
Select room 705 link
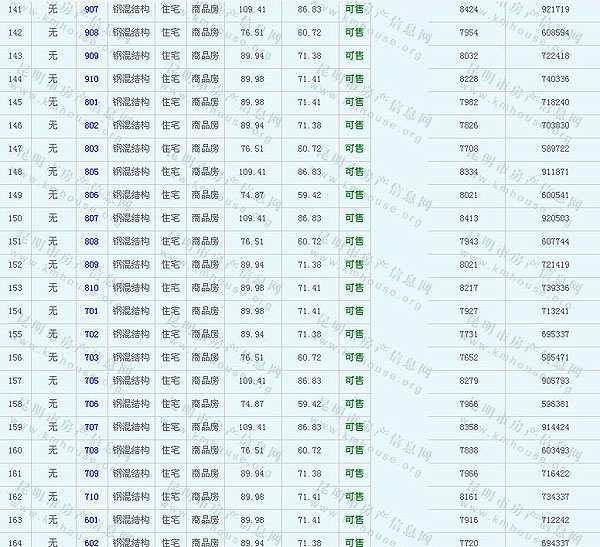[x=91, y=381]
